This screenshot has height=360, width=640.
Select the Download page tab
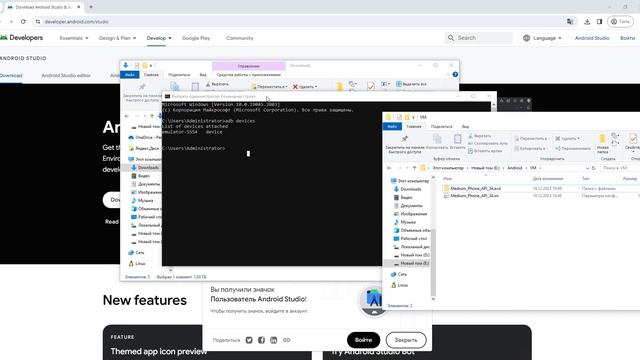(x=11, y=76)
